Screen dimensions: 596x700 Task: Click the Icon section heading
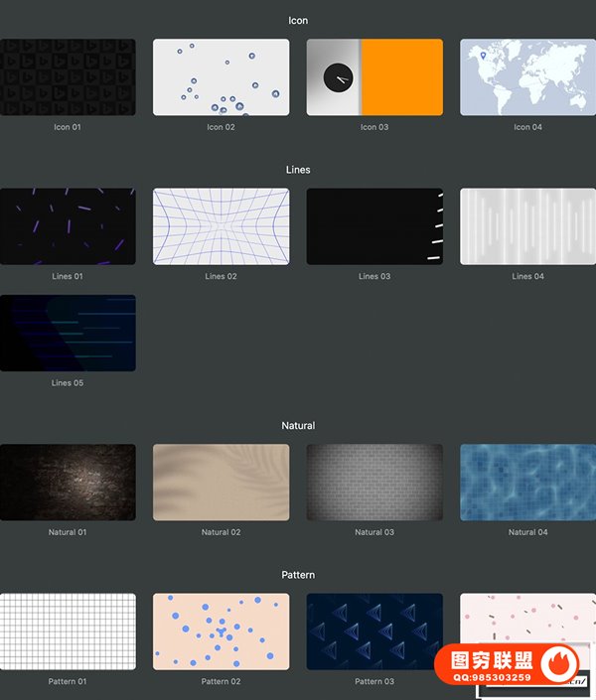(298, 20)
